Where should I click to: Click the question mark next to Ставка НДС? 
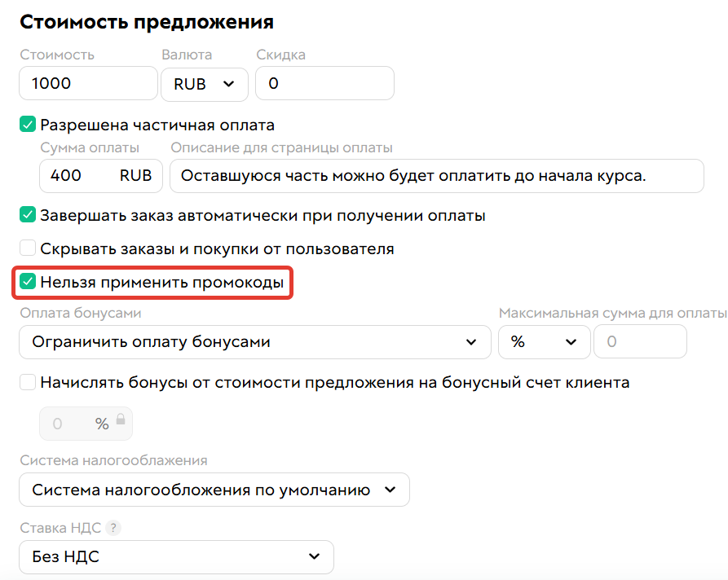[113, 528]
